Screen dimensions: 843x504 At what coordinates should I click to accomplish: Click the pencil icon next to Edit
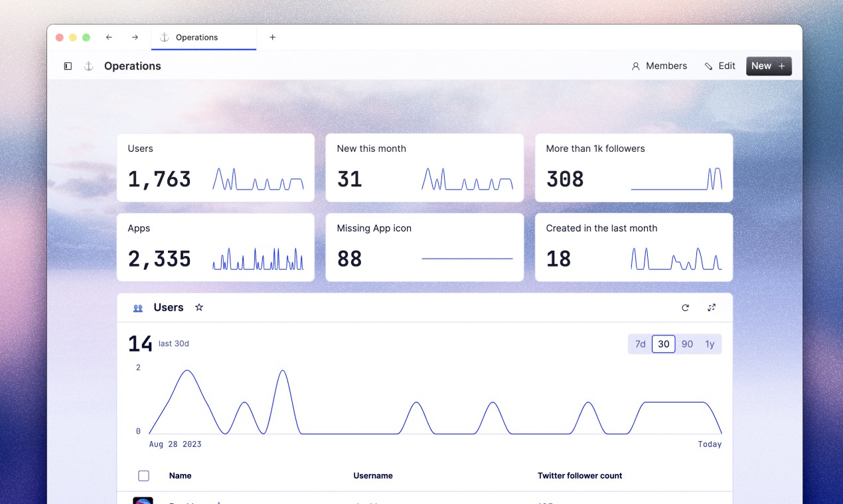tap(708, 66)
